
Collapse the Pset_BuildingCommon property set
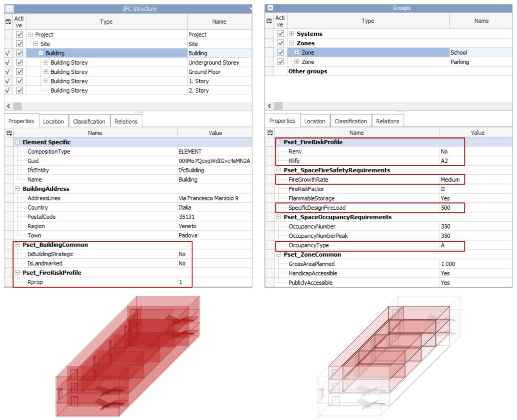pyautogui.click(x=17, y=245)
